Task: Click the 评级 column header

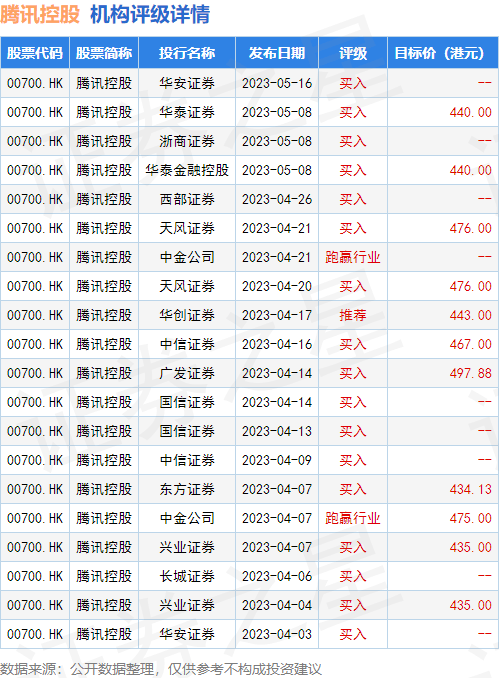Action: 353,53
